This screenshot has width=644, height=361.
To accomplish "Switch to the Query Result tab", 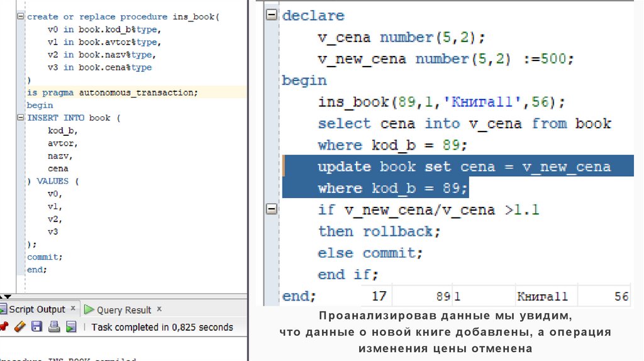I will tap(124, 309).
